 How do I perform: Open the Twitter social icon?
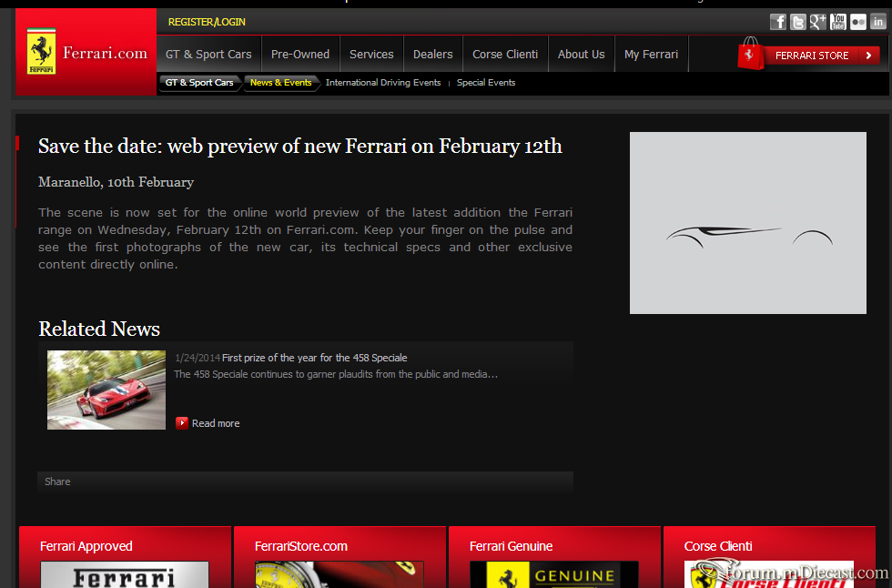tap(797, 22)
